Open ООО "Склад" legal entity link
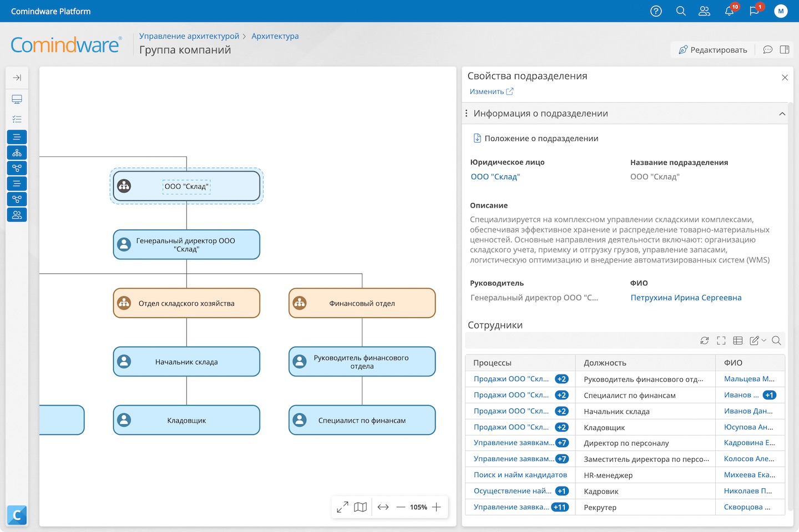Viewport: 799px width, 532px height. 495,177
